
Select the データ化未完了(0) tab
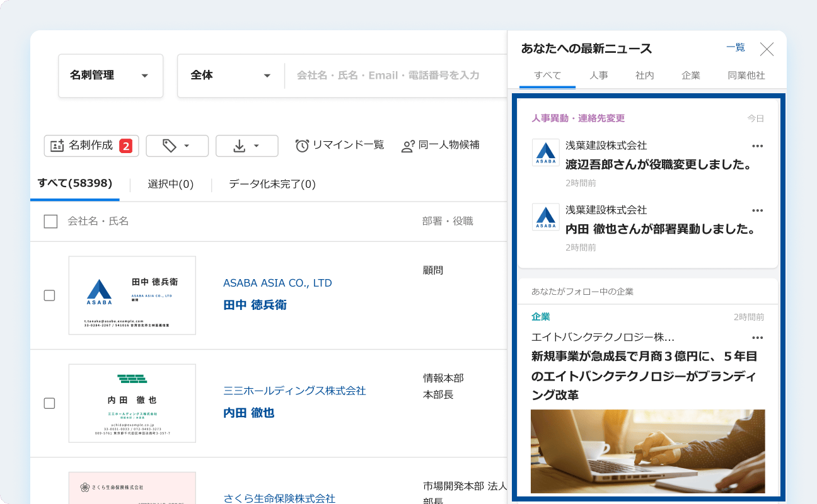coord(272,184)
